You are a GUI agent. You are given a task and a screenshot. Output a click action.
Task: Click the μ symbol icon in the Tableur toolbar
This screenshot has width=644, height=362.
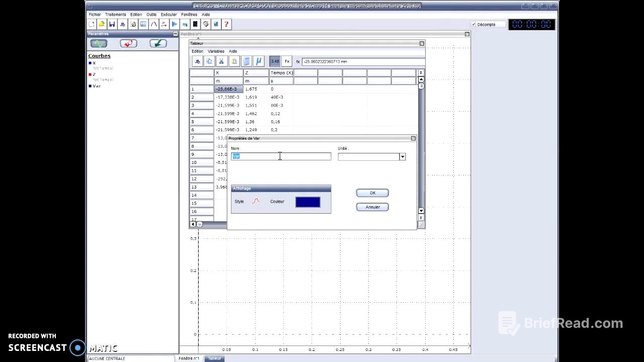[259, 61]
